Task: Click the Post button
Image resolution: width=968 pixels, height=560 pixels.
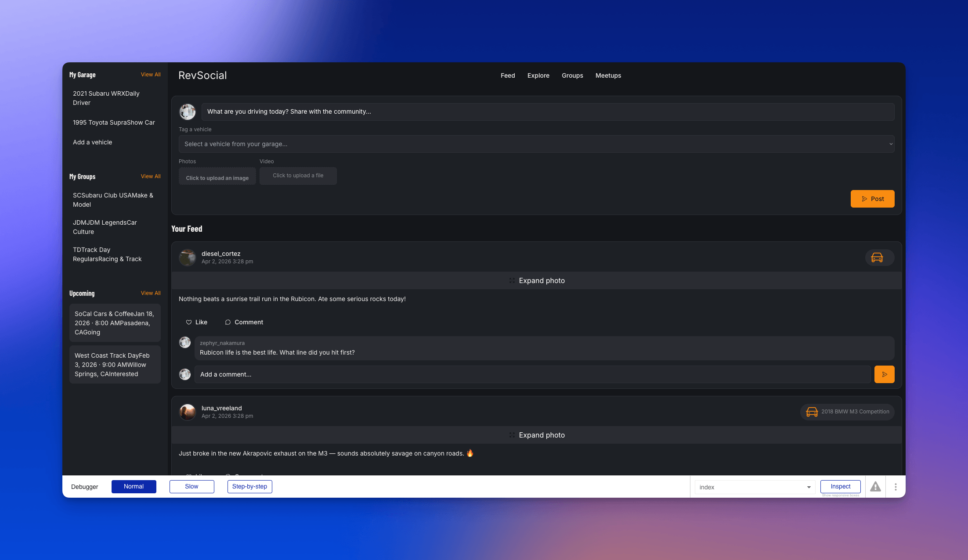Action: click(872, 198)
